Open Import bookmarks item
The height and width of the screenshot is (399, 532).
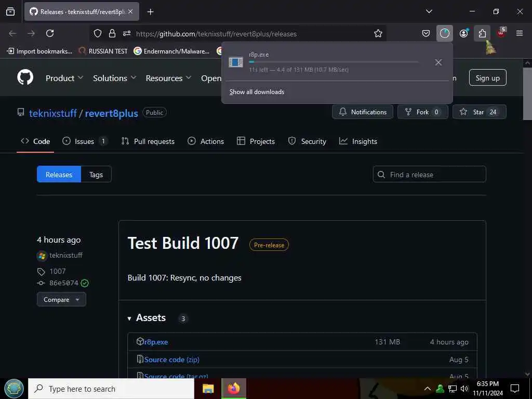(x=39, y=51)
